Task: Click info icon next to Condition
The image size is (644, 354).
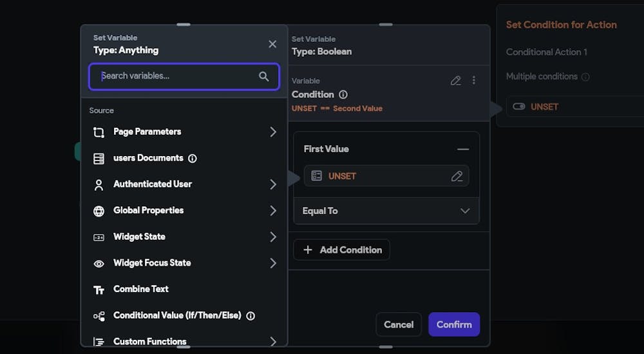Action: 343,95
